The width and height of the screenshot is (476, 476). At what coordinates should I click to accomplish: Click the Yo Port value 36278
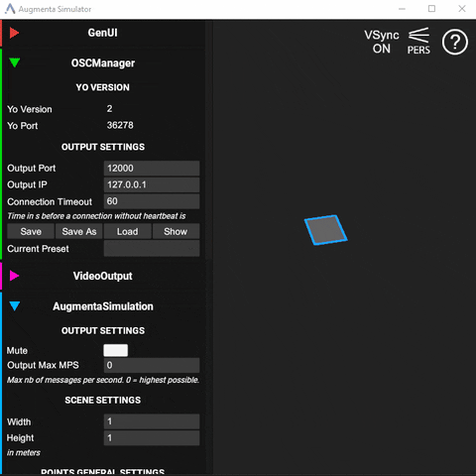pos(120,125)
